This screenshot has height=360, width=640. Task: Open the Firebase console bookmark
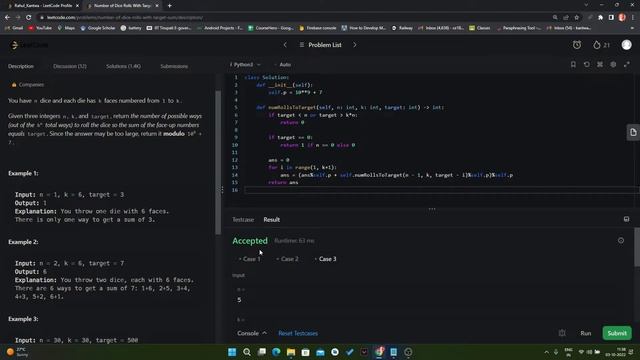(x=318, y=28)
